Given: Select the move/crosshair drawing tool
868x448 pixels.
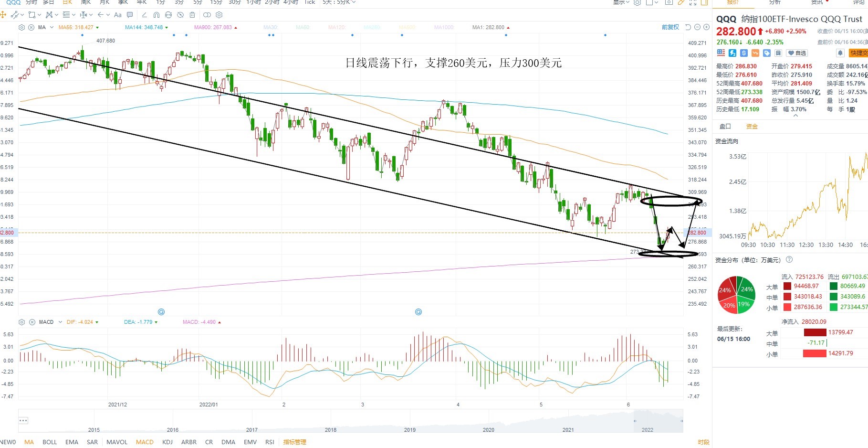Looking at the screenshot, I should (3, 15).
